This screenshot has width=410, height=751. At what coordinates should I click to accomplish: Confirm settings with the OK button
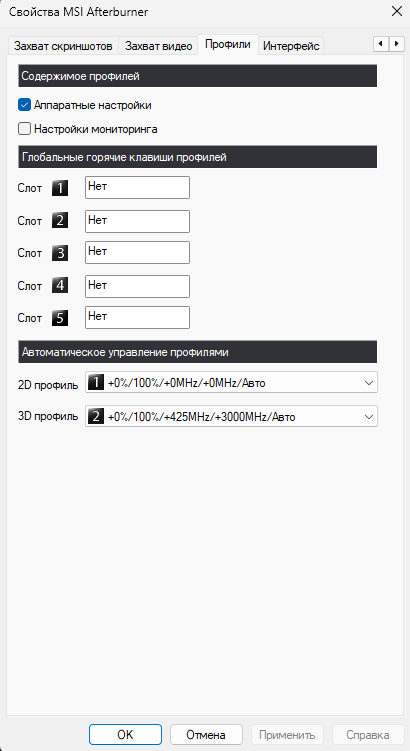point(125,734)
